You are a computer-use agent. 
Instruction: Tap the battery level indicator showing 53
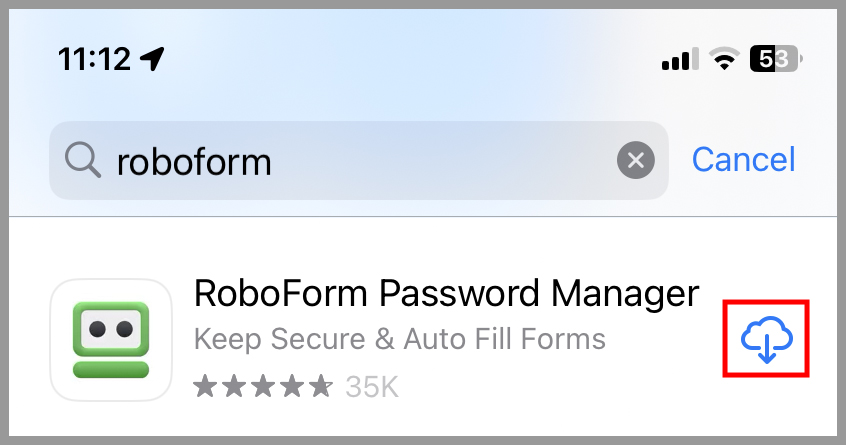(776, 58)
